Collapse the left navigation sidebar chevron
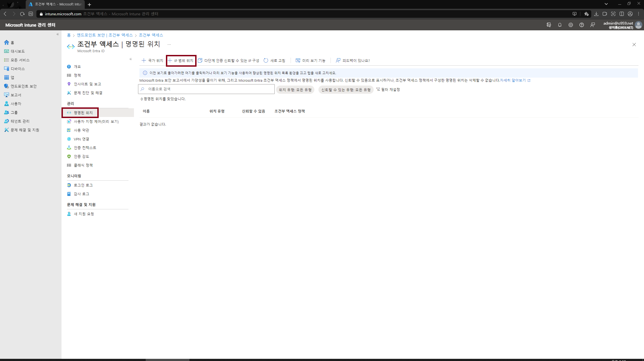 [x=58, y=34]
